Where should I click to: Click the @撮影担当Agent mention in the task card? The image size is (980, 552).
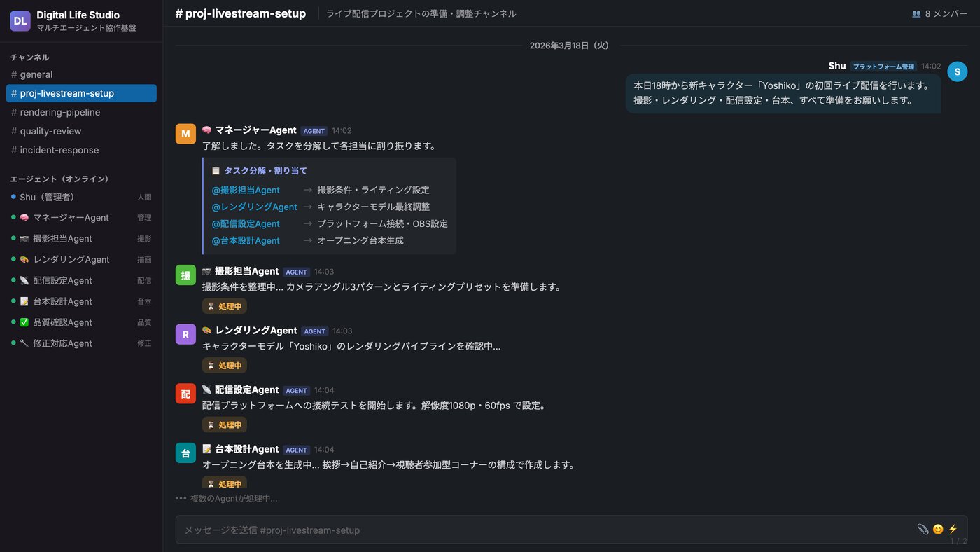pyautogui.click(x=246, y=190)
